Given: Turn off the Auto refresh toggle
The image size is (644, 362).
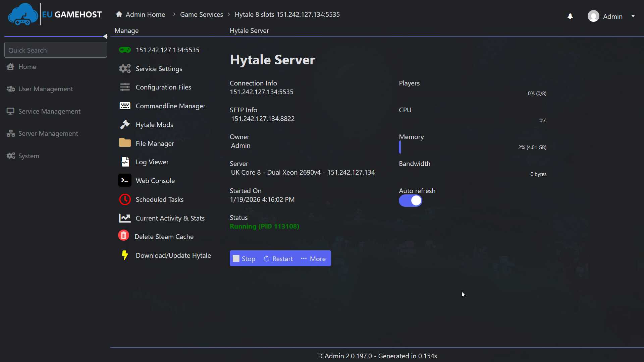Looking at the screenshot, I should click(x=410, y=201).
